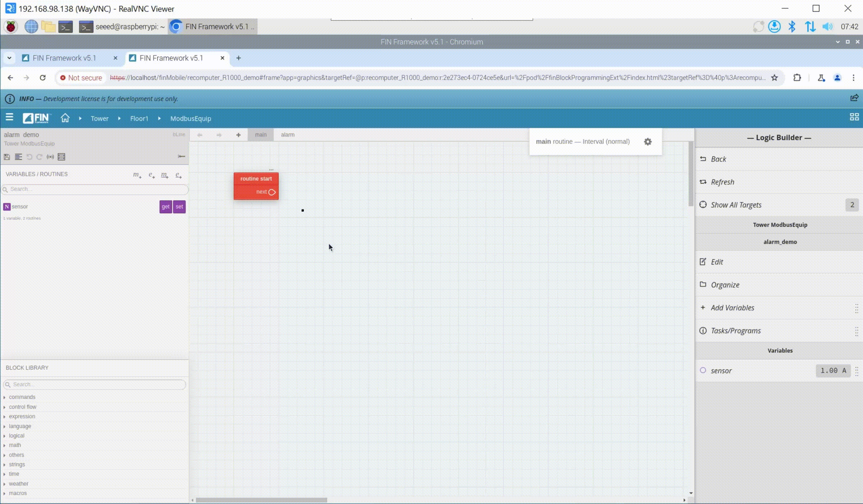Add a new routine tab with plus
This screenshot has height=504, width=863.
[238, 135]
